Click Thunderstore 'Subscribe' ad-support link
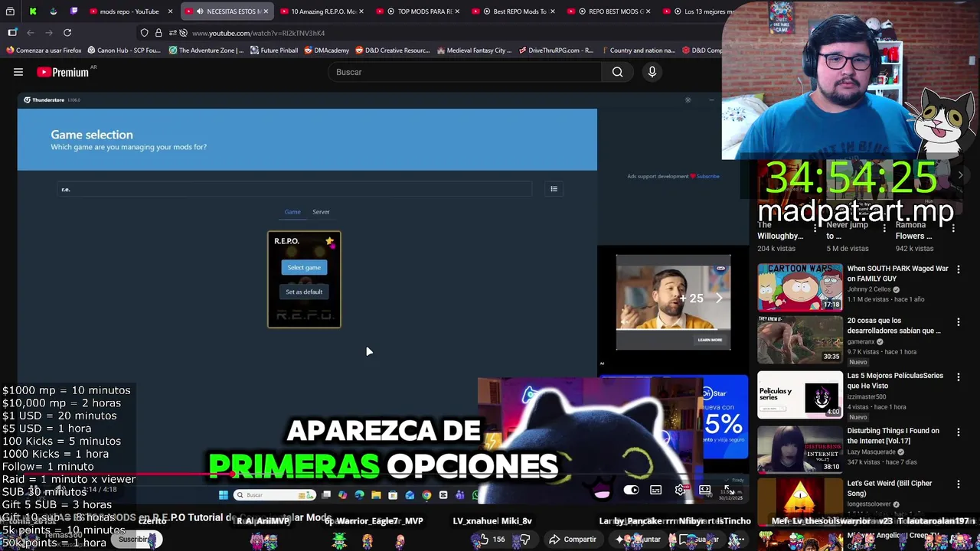This screenshot has height=551, width=980. coord(707,177)
